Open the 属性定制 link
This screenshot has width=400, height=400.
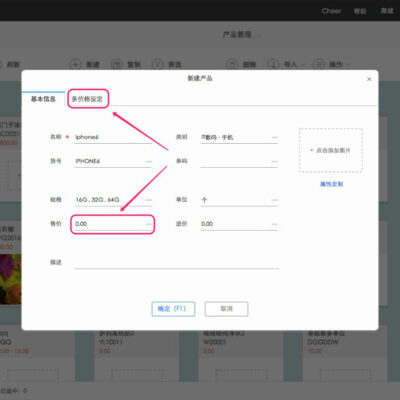coord(331,184)
